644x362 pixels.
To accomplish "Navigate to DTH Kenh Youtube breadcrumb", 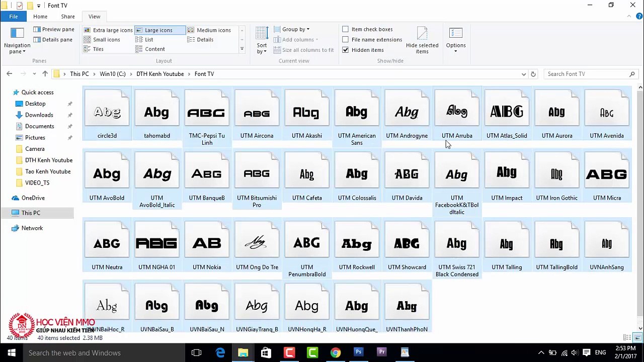I will (160, 74).
